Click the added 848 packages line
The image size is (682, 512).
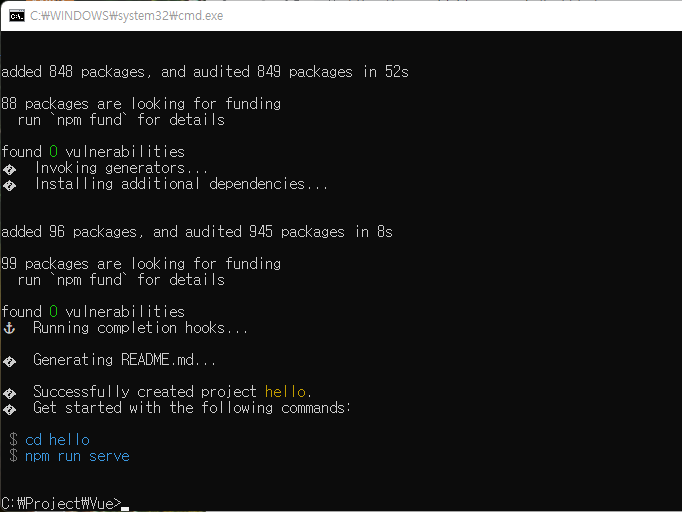tap(204, 72)
